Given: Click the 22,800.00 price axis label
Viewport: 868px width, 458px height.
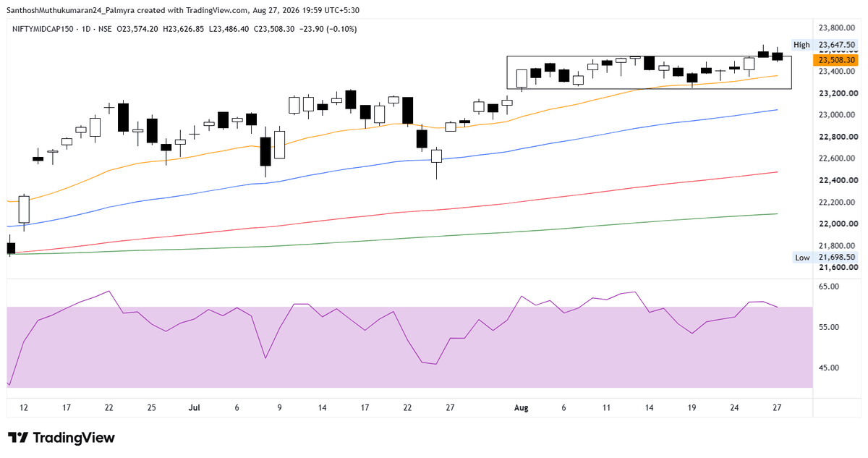Looking at the screenshot, I should pyautogui.click(x=838, y=137).
